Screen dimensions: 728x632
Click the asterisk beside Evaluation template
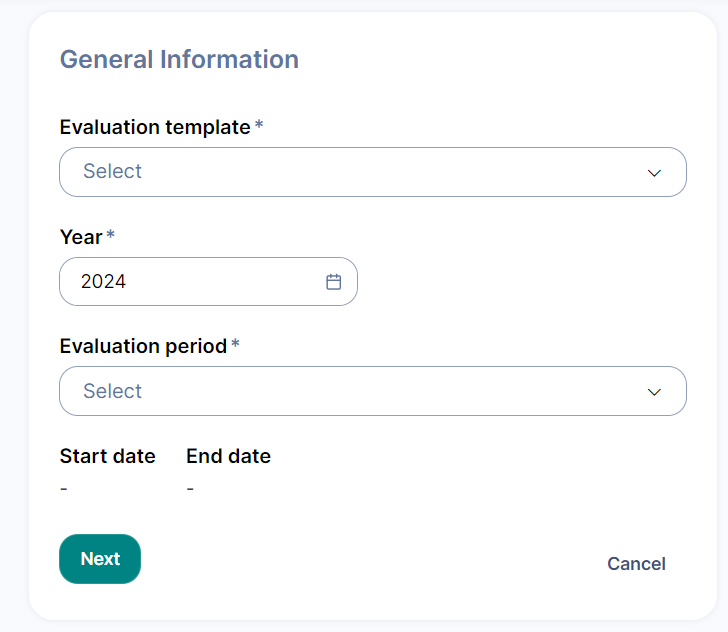pos(259,126)
